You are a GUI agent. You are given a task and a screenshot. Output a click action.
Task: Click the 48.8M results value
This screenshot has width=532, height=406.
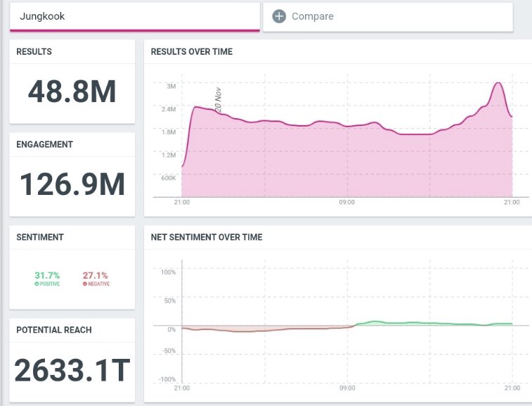tap(72, 91)
